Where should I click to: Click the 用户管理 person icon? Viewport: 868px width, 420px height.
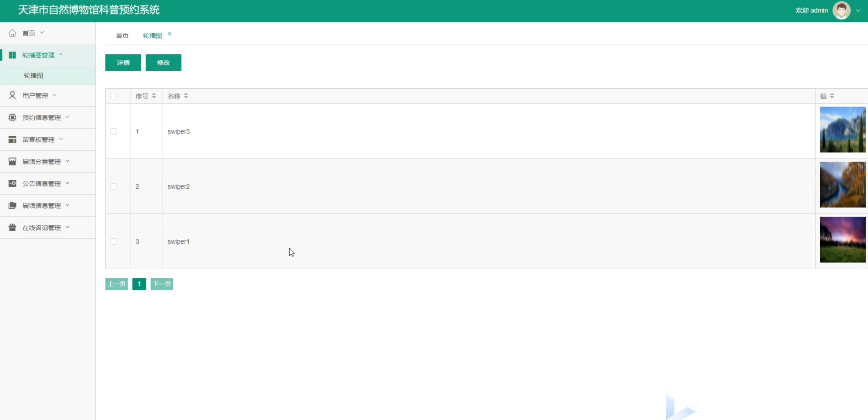[x=12, y=95]
